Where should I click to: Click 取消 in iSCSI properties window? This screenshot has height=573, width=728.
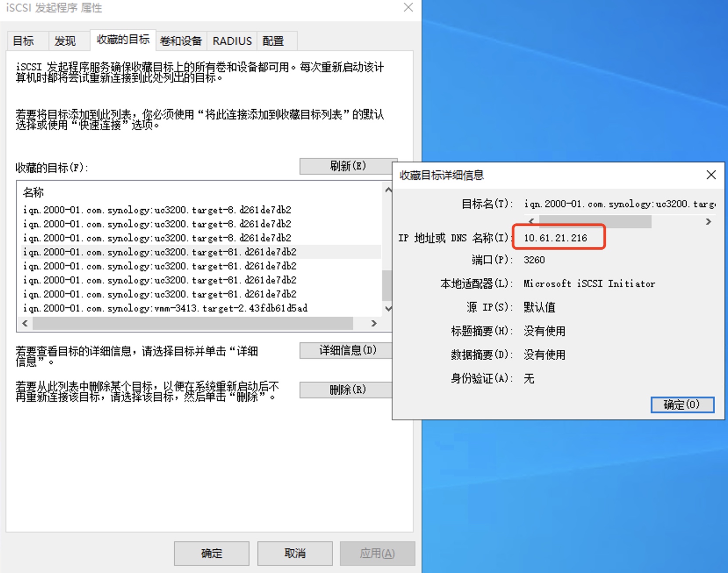click(x=295, y=553)
